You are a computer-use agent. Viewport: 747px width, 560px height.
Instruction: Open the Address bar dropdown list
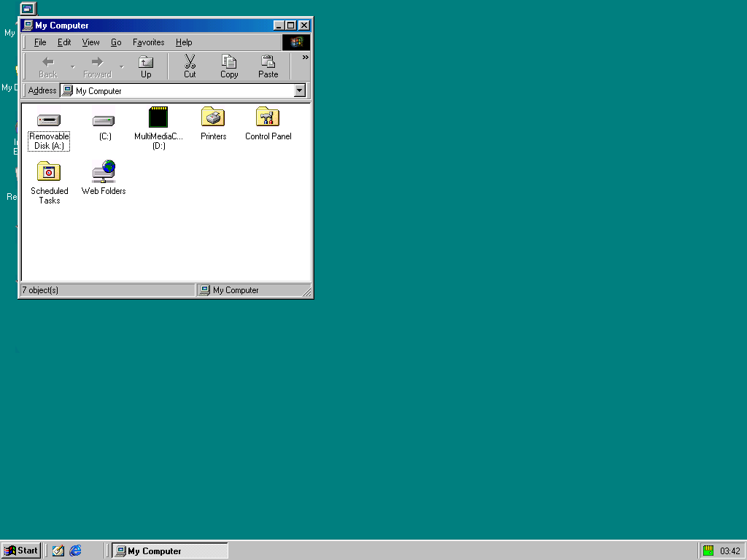click(x=299, y=90)
